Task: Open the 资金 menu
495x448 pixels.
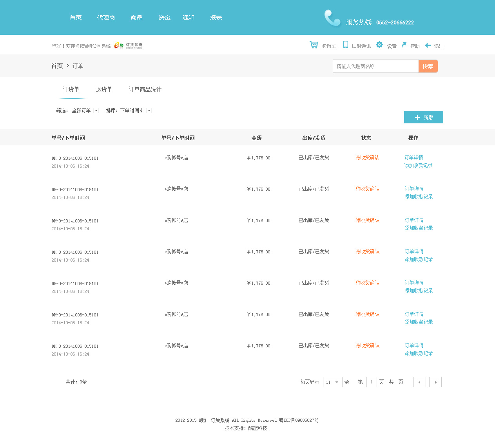Action: 164,17
